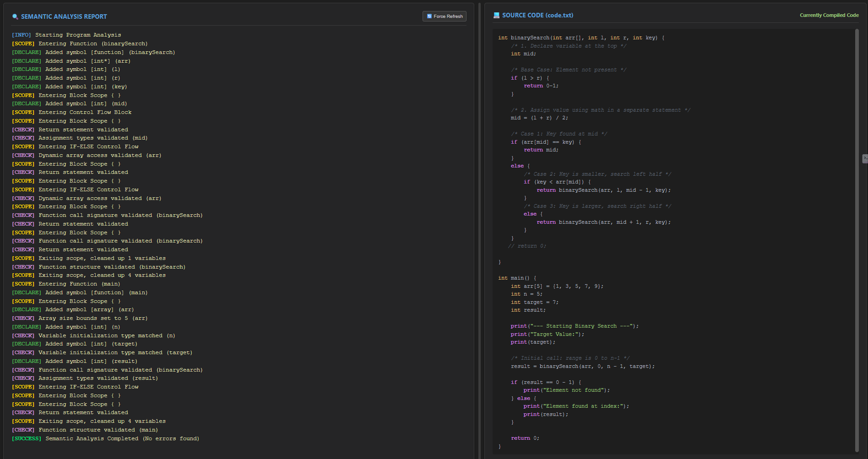Image resolution: width=868 pixels, height=459 pixels.
Task: Click the 'print(target);' code line
Action: 533,342
